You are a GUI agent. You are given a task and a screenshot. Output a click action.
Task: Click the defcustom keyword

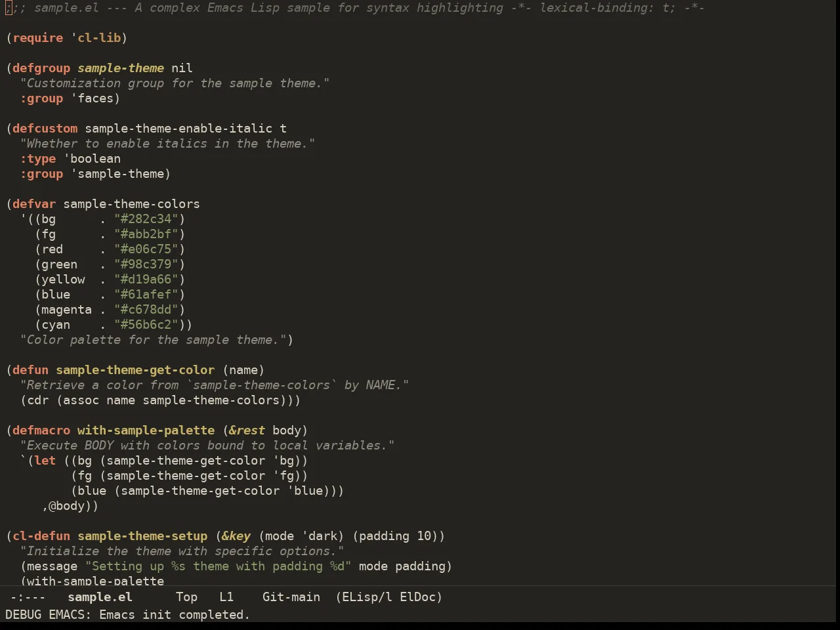(45, 129)
